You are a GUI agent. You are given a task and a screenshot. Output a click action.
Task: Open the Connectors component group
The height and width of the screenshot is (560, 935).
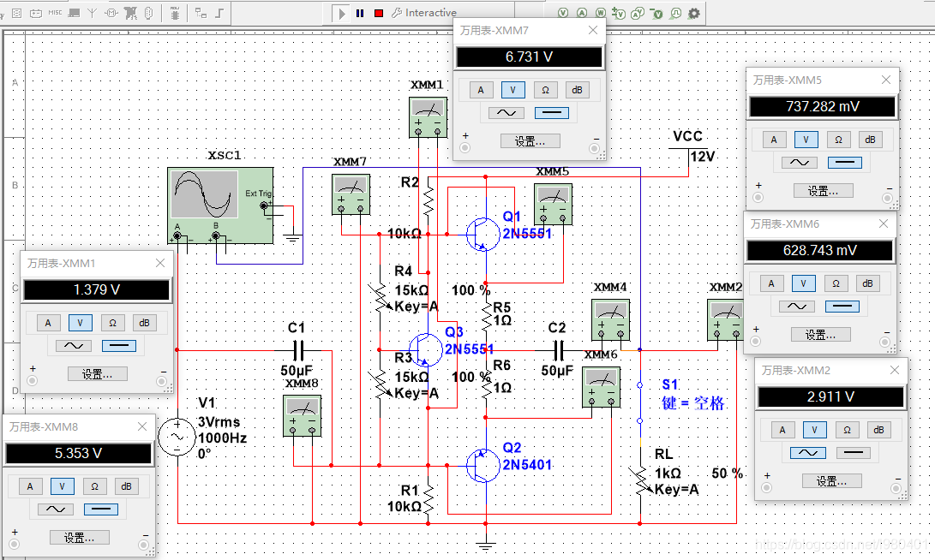[149, 13]
